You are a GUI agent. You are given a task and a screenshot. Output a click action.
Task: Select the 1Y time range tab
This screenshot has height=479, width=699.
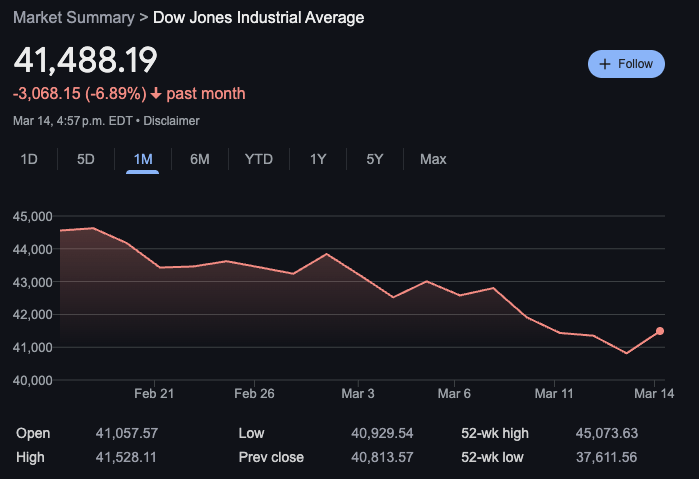tap(318, 159)
